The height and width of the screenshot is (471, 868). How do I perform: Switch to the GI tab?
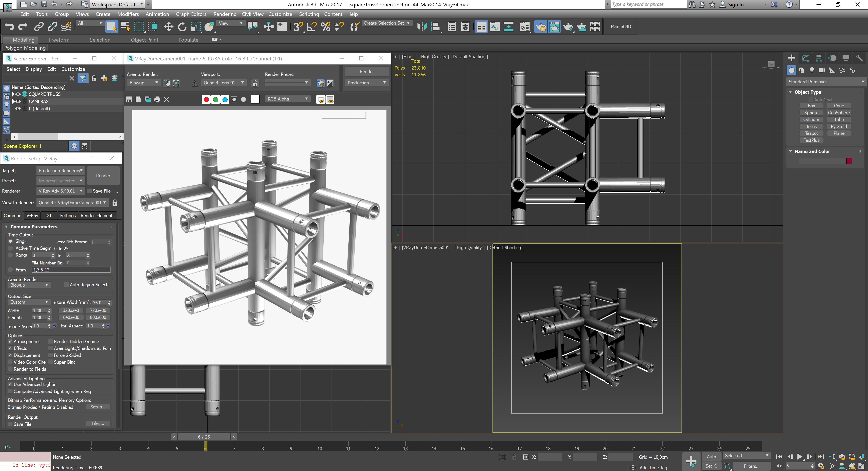(x=49, y=215)
